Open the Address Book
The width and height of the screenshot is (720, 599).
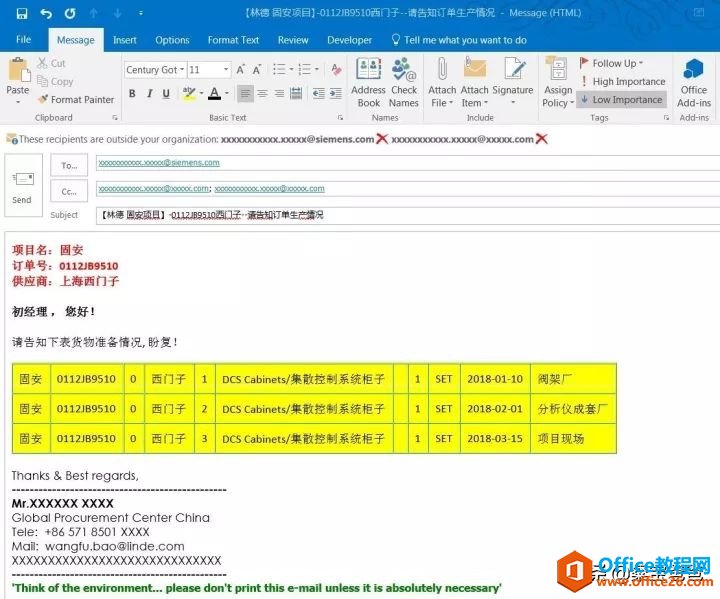pos(369,83)
